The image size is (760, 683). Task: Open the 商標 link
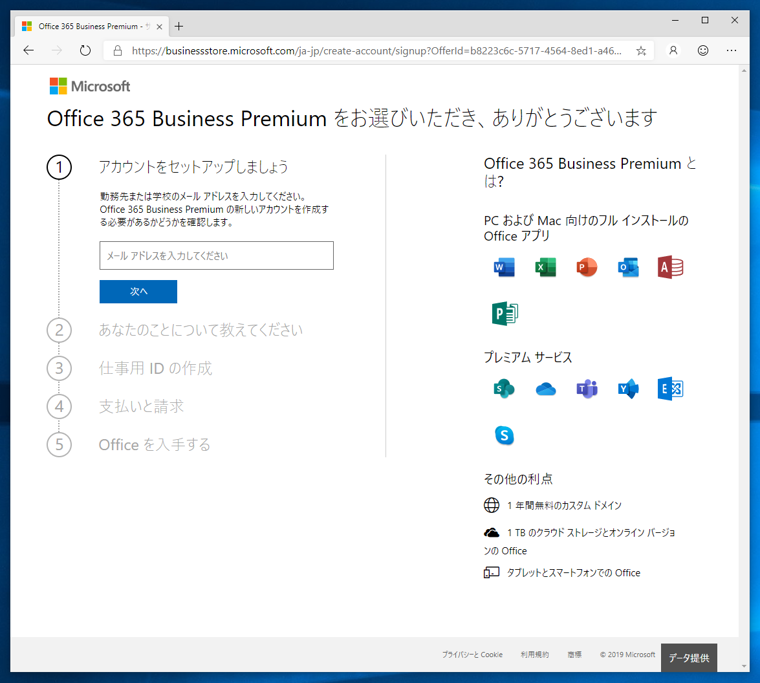click(574, 654)
